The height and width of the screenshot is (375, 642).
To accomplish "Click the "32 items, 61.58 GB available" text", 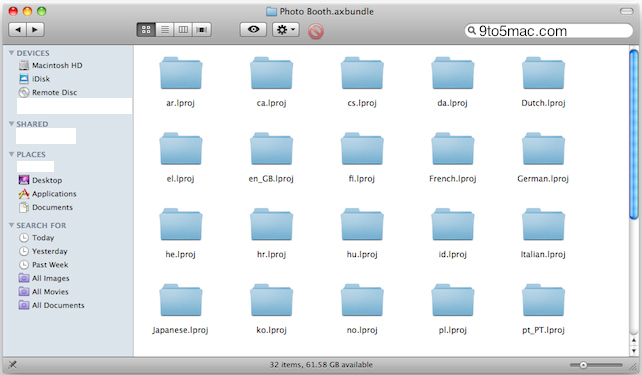I will (321, 364).
